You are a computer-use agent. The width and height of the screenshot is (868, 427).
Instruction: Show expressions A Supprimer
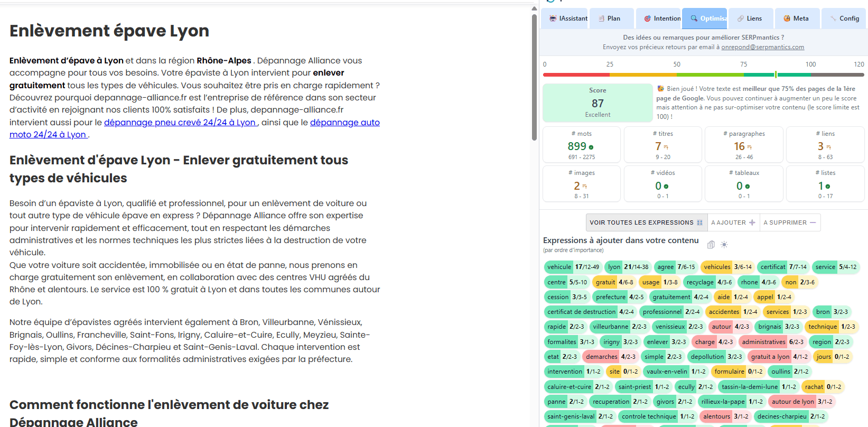point(790,222)
